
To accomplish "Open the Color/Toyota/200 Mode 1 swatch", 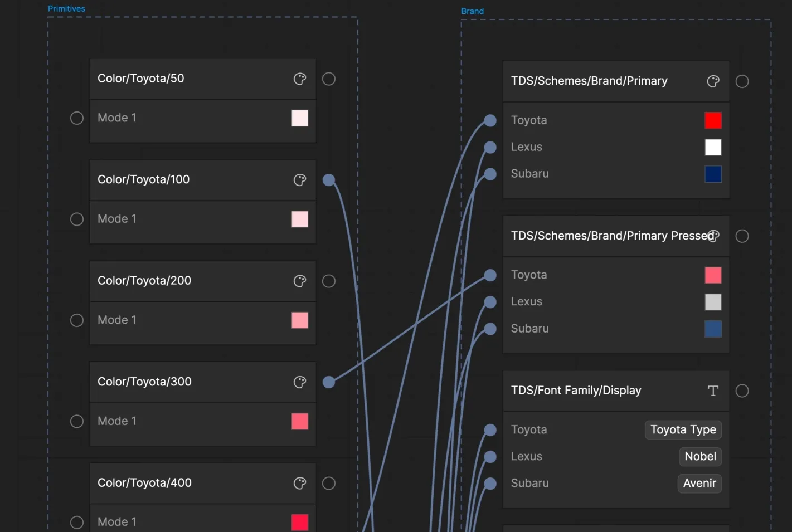I will 300,320.
